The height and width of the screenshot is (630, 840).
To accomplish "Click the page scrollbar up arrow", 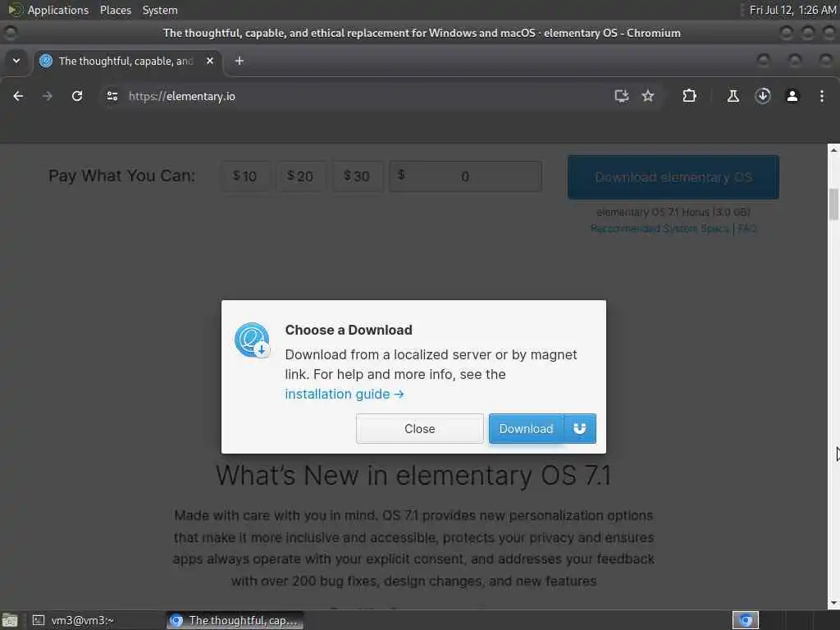I will point(833,150).
